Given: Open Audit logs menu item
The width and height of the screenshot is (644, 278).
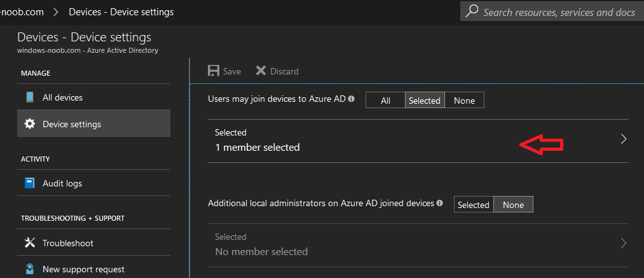Looking at the screenshot, I should pos(93,183).
